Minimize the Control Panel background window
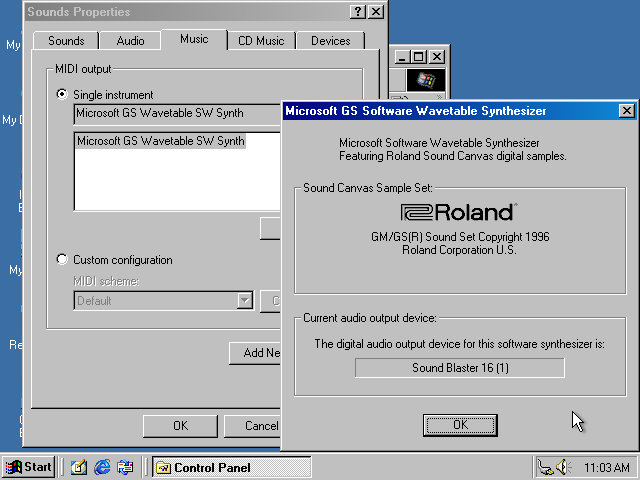640x480 pixels. (402, 56)
